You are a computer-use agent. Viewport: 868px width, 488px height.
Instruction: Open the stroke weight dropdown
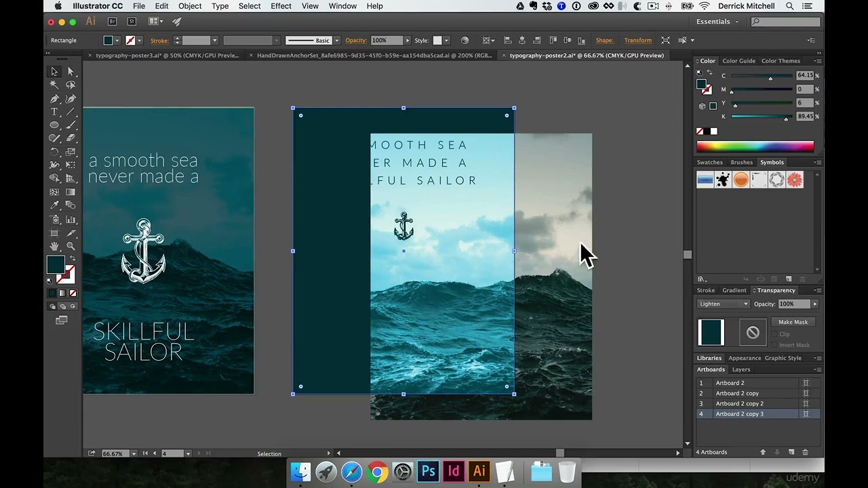point(214,41)
